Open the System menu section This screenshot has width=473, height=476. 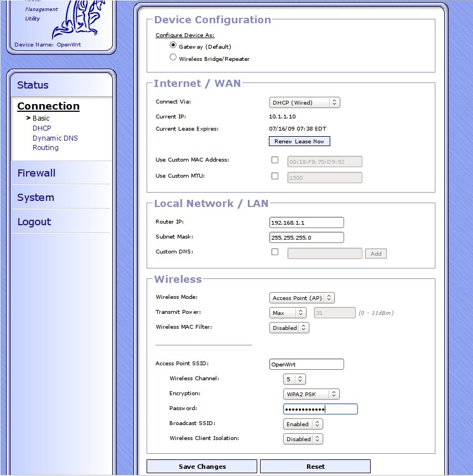[36, 198]
